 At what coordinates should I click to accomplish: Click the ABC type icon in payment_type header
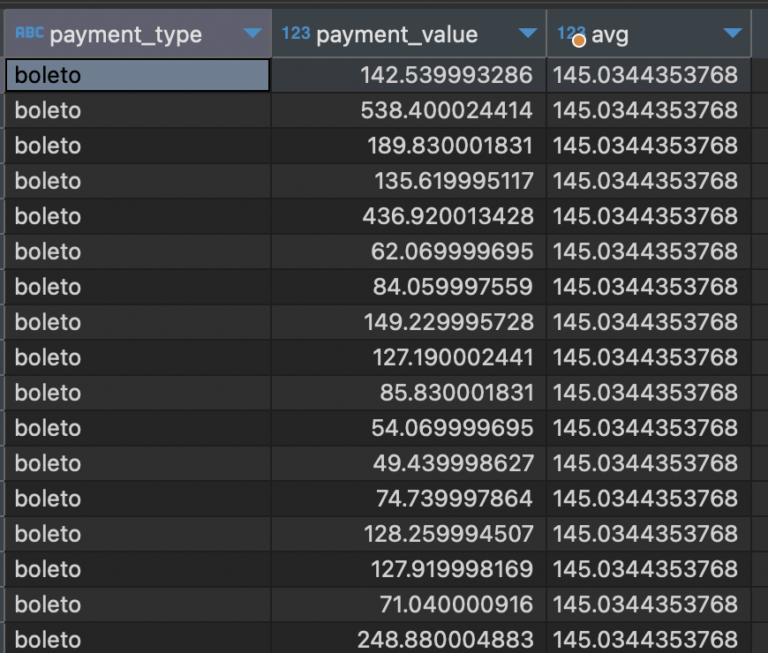(29, 34)
